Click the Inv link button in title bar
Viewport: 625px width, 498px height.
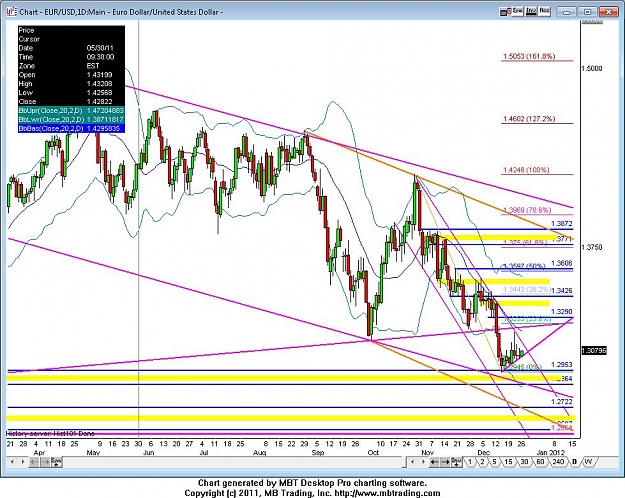531,12
